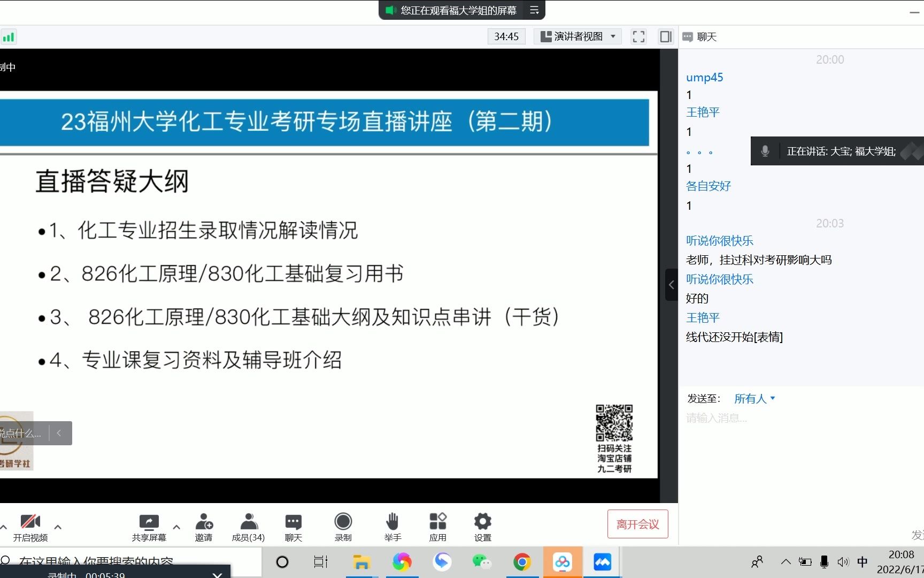This screenshot has height=578, width=924.
Task: Open the Apps button
Action: click(437, 527)
